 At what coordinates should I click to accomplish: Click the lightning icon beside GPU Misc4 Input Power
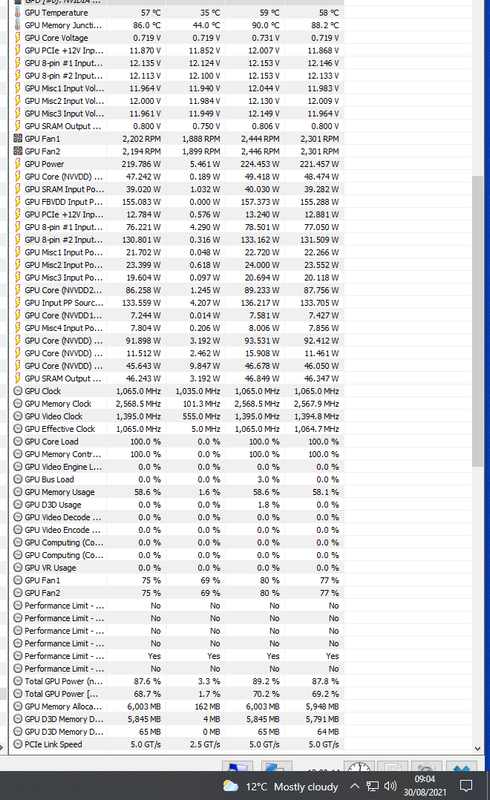18,328
